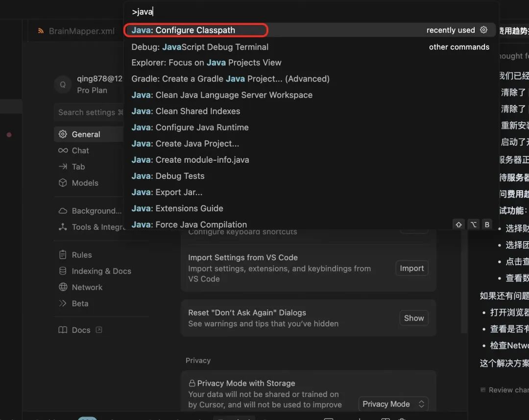Choose Explorer: Focus on Java Projects View
This screenshot has width=529, height=420.
pyautogui.click(x=310, y=62)
